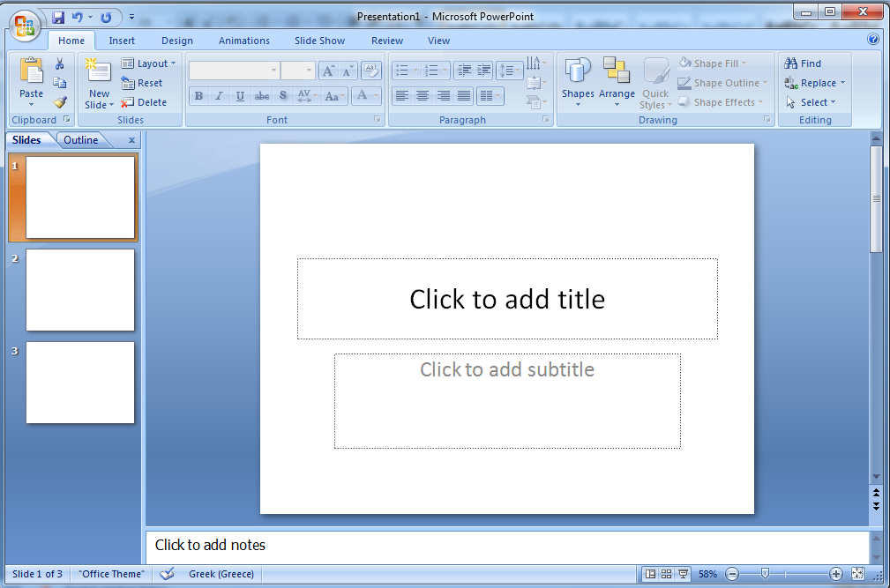Click to add title placeholder
The image size is (890, 588).
pyautogui.click(x=507, y=299)
